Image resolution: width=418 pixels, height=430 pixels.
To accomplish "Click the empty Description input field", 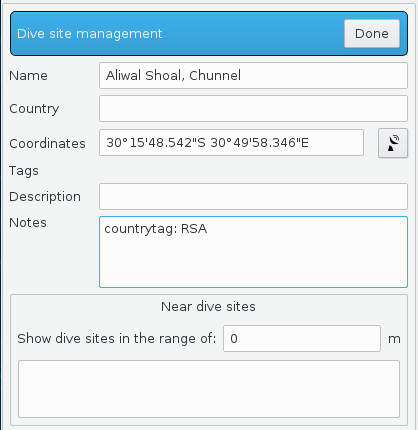I will 253,196.
